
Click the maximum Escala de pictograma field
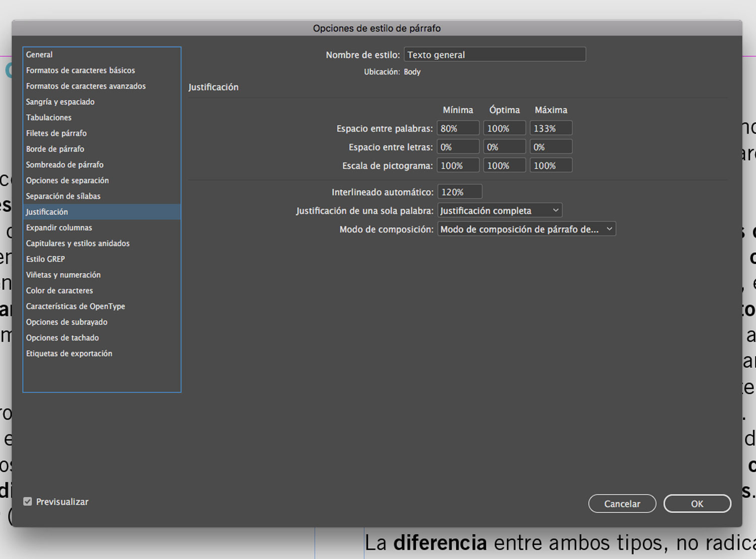click(551, 166)
